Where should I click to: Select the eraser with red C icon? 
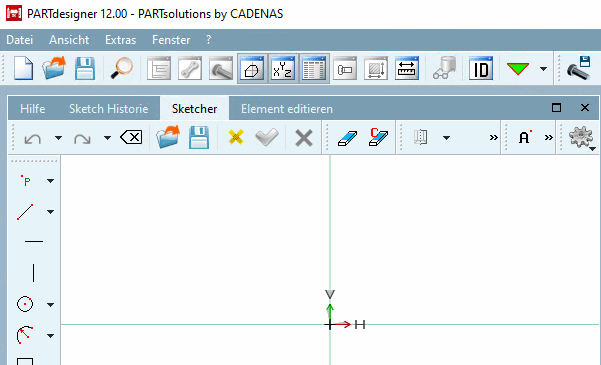click(378, 137)
